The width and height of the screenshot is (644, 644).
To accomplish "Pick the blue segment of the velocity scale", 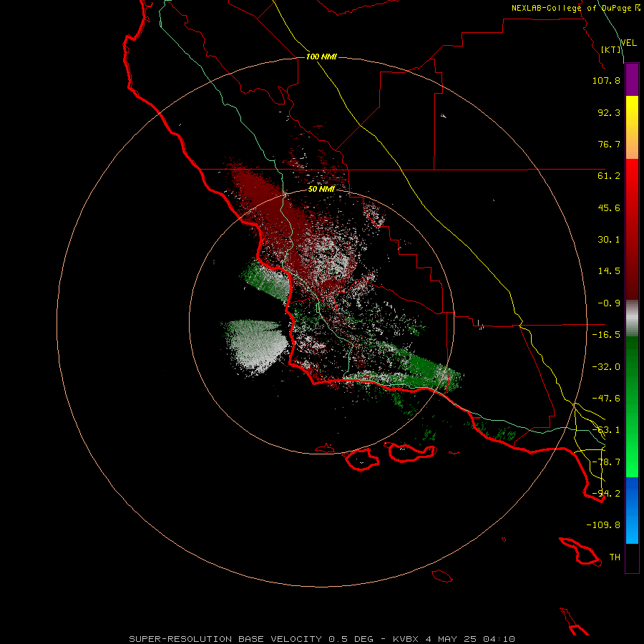I will (632, 510).
